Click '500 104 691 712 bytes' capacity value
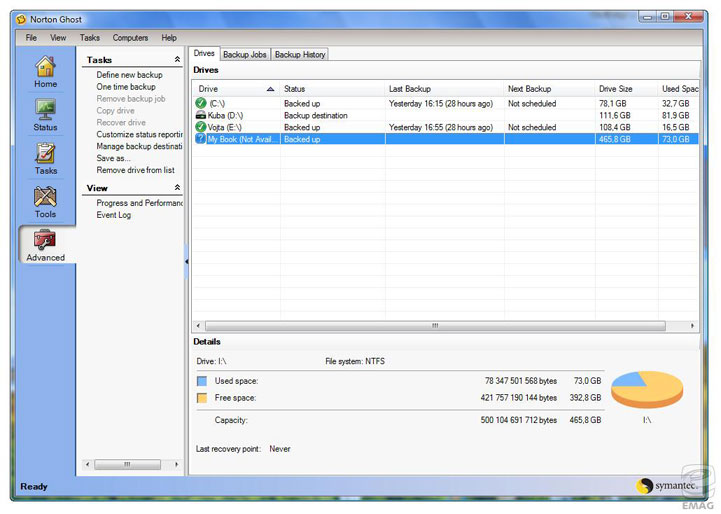Viewport: 721px width, 514px height. (x=519, y=420)
